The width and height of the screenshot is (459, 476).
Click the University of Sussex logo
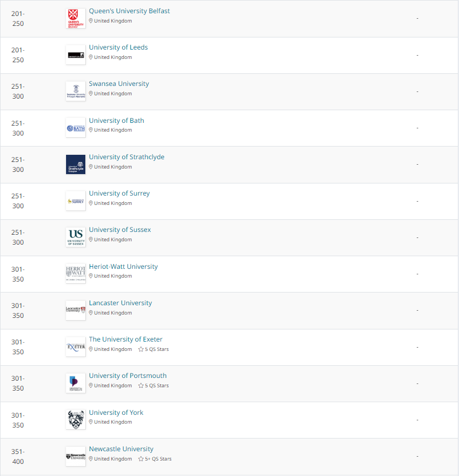click(x=75, y=237)
